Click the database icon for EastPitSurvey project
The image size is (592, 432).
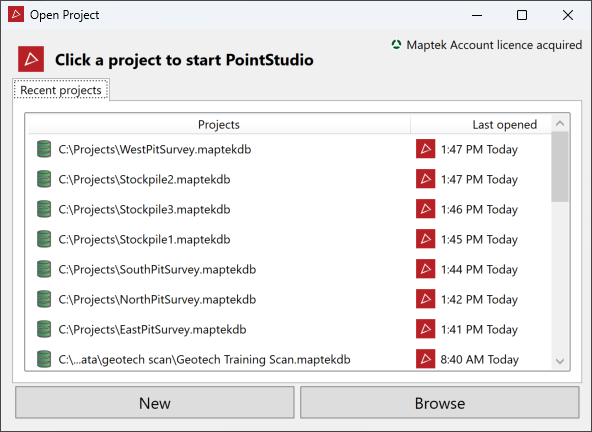[44, 329]
